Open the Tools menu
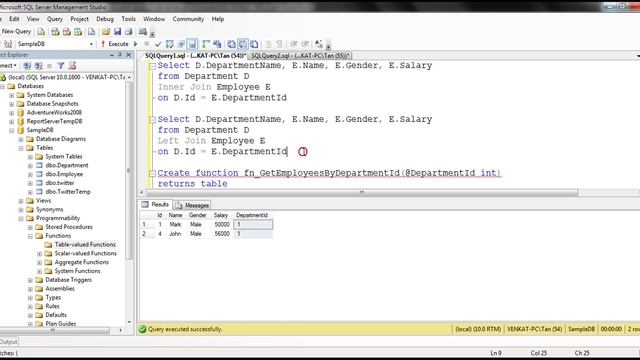The image size is (640, 360). point(128,19)
